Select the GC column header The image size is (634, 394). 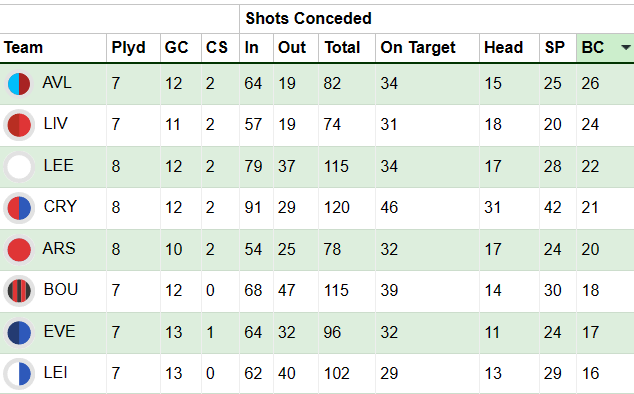[x=176, y=48]
